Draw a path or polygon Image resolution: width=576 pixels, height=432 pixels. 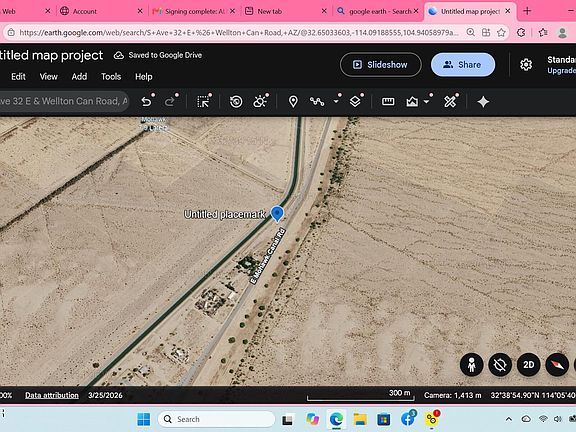tap(317, 101)
